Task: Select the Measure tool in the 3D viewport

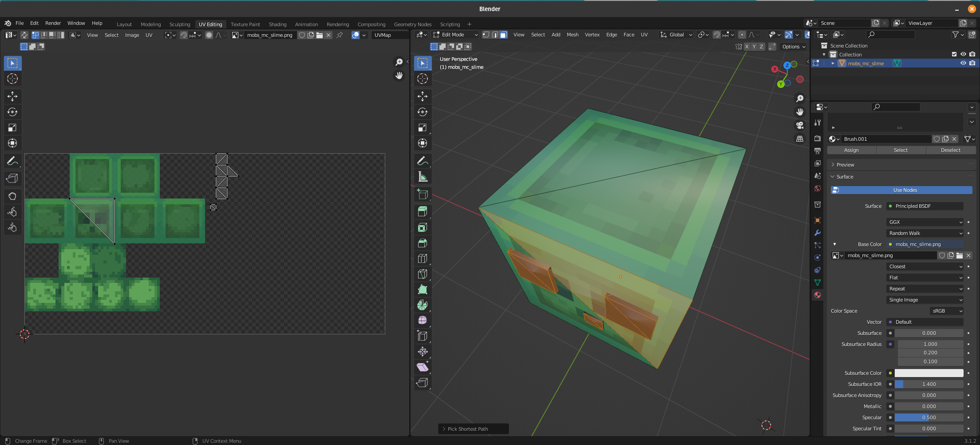Action: 423,176
